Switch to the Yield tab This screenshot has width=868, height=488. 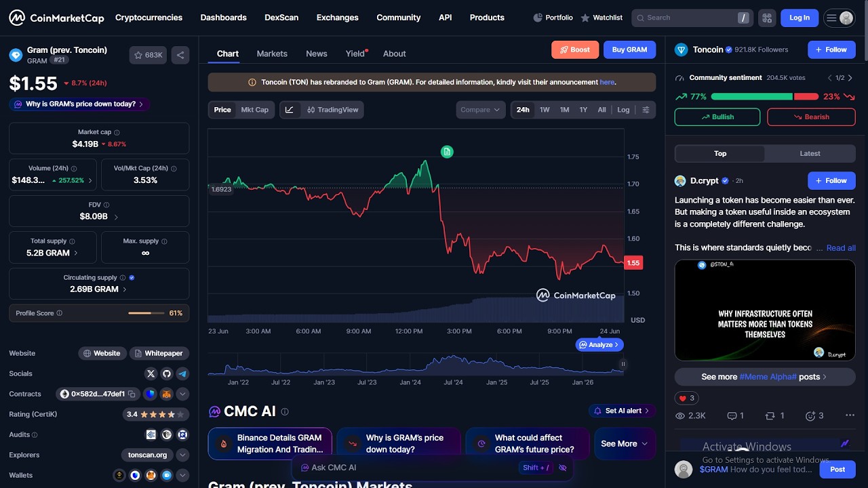tap(355, 54)
